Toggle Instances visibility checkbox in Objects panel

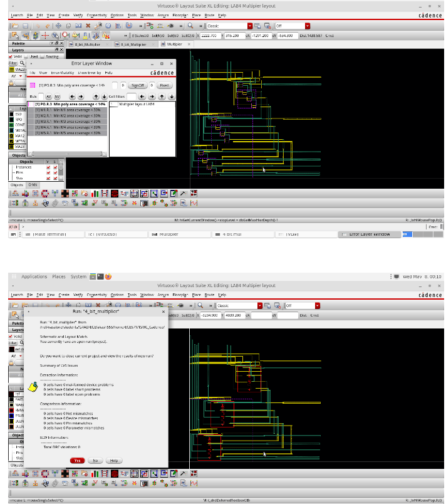click(48, 167)
